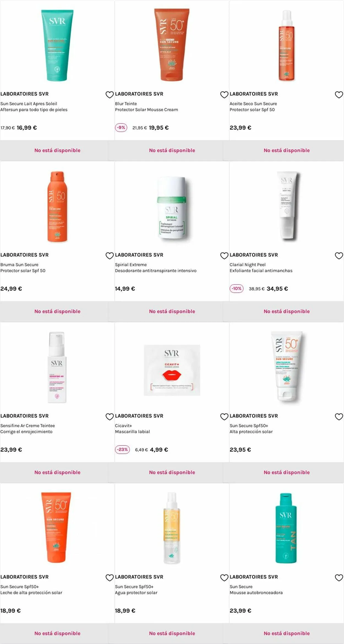Open Clarial Night Peel product title link
Screen dimensions: 344x644
[247, 265]
